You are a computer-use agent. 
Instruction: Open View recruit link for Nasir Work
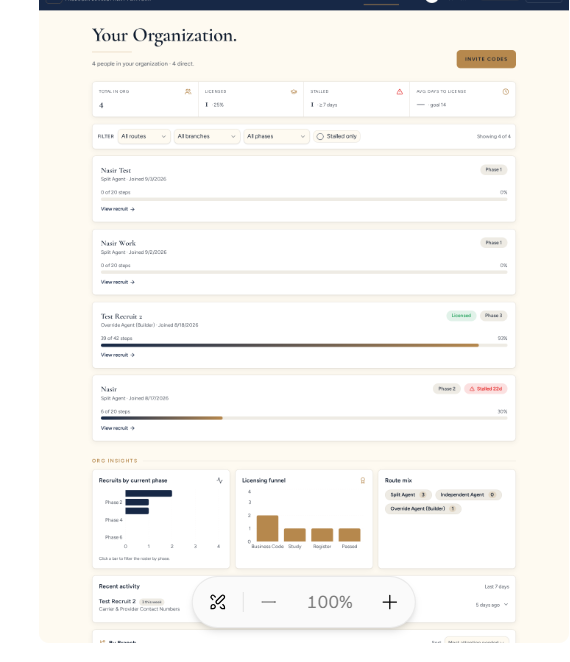click(117, 282)
